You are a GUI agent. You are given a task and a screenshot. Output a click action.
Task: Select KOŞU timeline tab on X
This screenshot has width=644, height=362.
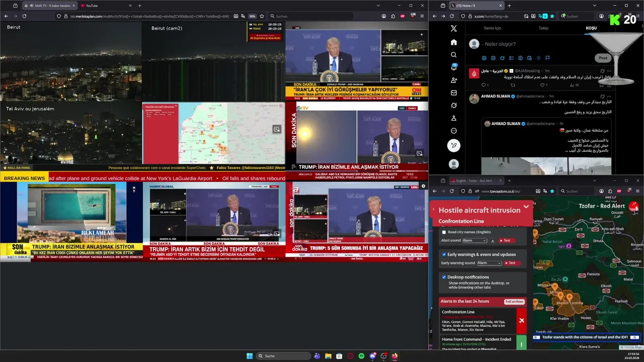click(x=591, y=28)
